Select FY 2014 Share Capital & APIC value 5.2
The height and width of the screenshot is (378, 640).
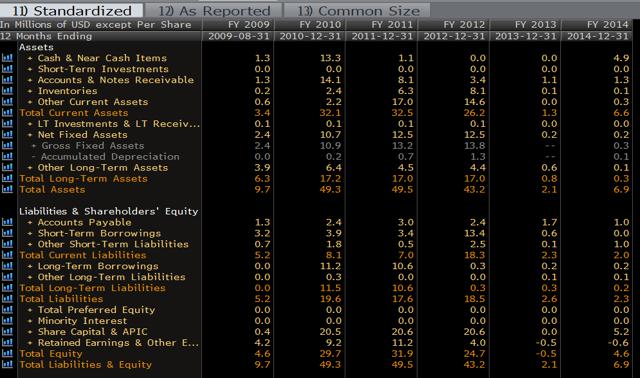621,331
